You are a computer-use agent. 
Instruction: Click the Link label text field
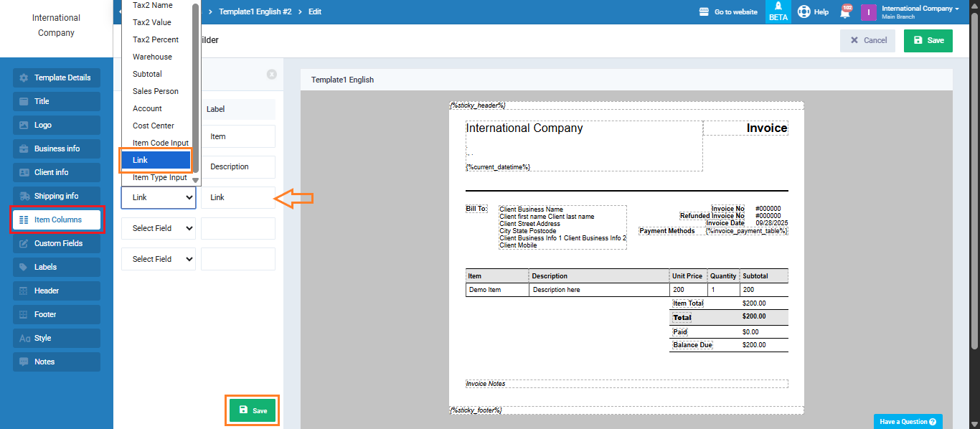[x=238, y=197]
